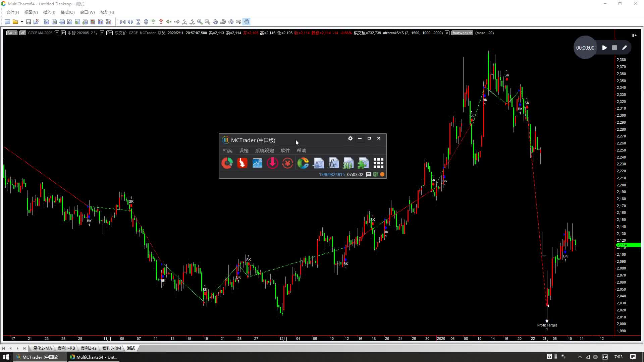Click the pink download arrow icon in MCTrader
The image size is (644, 362).
pyautogui.click(x=272, y=163)
